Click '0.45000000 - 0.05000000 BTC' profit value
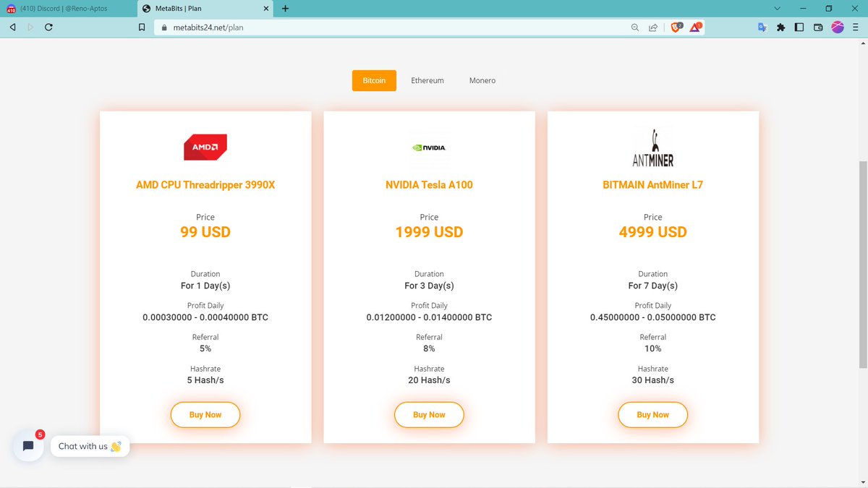868x488 pixels. (x=652, y=317)
